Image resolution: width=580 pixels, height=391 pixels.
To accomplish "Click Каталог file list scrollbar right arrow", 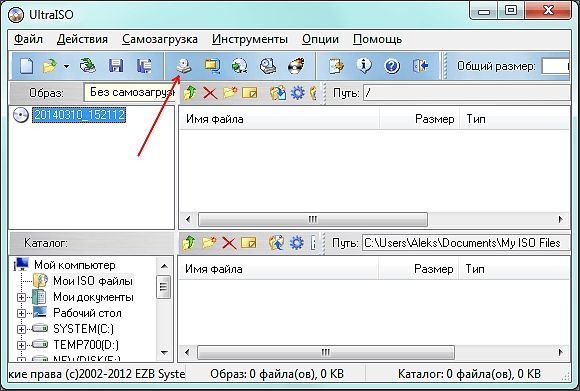I will [x=561, y=352].
